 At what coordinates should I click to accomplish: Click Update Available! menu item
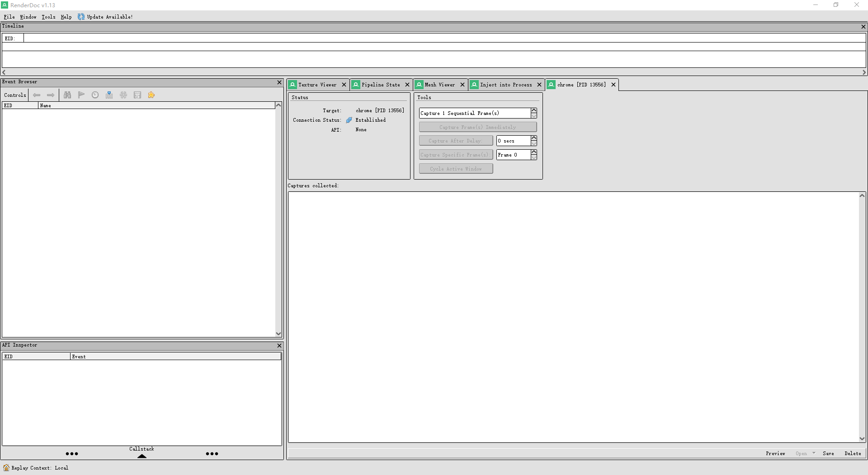click(x=110, y=17)
